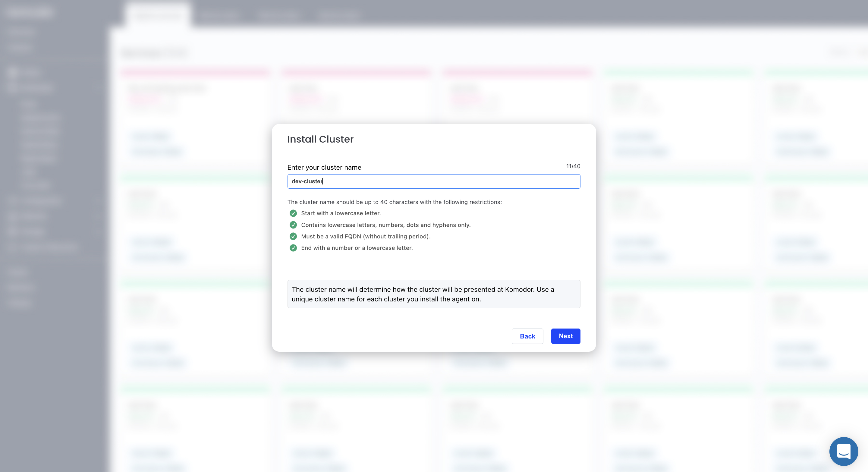Select the blurred active white tab at top
868x472 pixels.
pyautogui.click(x=158, y=15)
